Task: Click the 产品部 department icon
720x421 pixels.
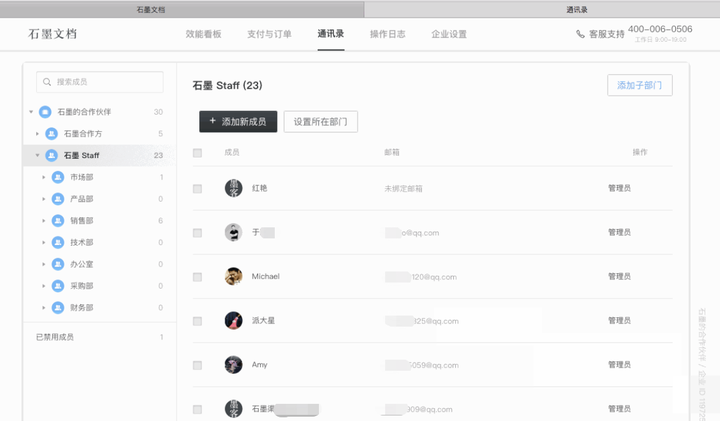Action: [58, 199]
